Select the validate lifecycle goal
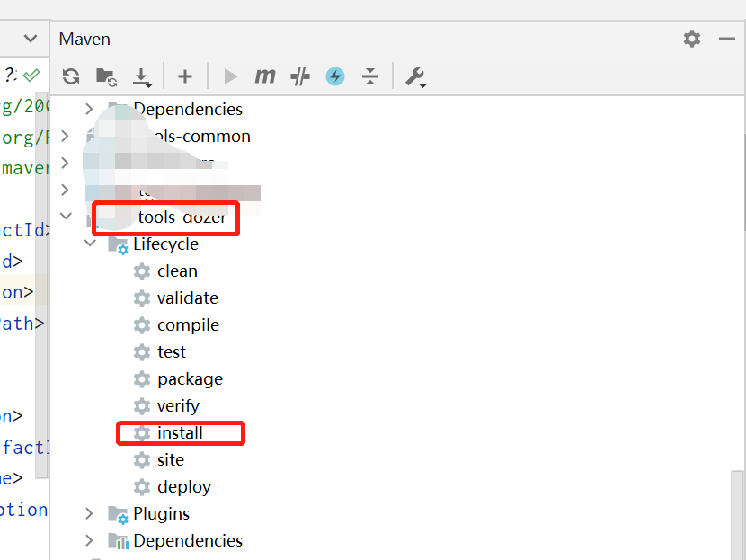The height and width of the screenshot is (560, 746). 188,298
